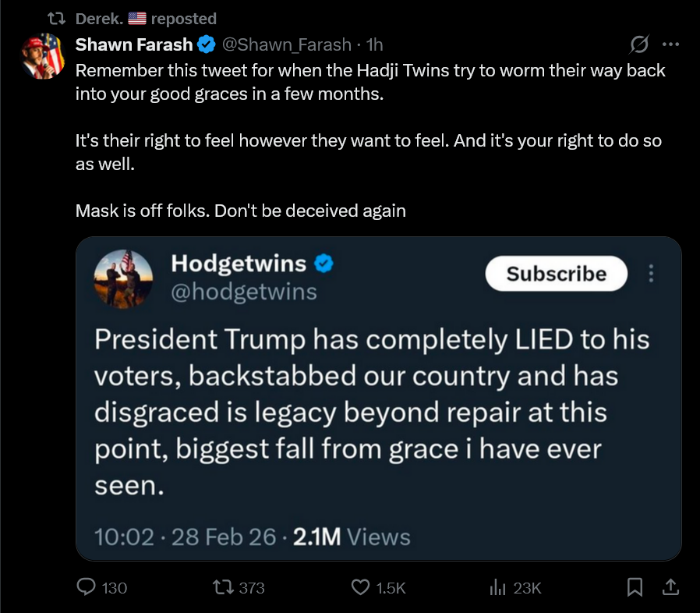
Task: Open the three-dot more options menu
Action: pos(670,44)
